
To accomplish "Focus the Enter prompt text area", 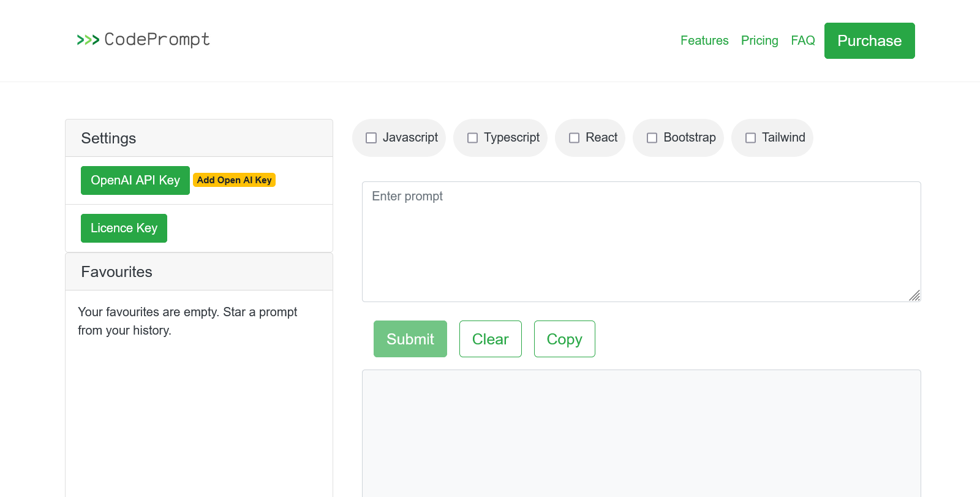I will coord(641,241).
